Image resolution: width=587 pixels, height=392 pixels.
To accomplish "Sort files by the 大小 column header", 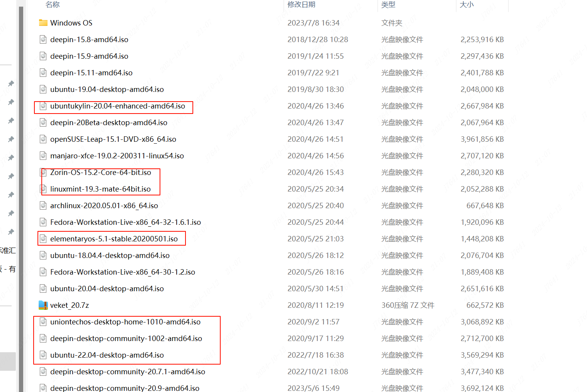I will [467, 5].
